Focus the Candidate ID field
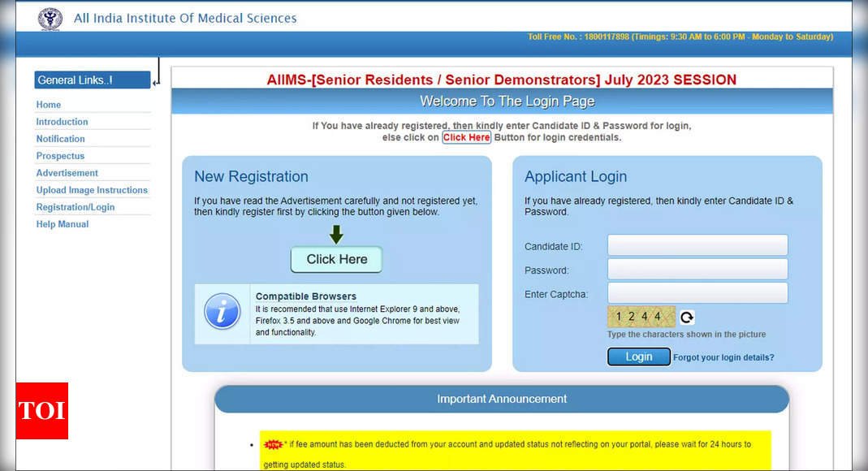 pyautogui.click(x=697, y=245)
